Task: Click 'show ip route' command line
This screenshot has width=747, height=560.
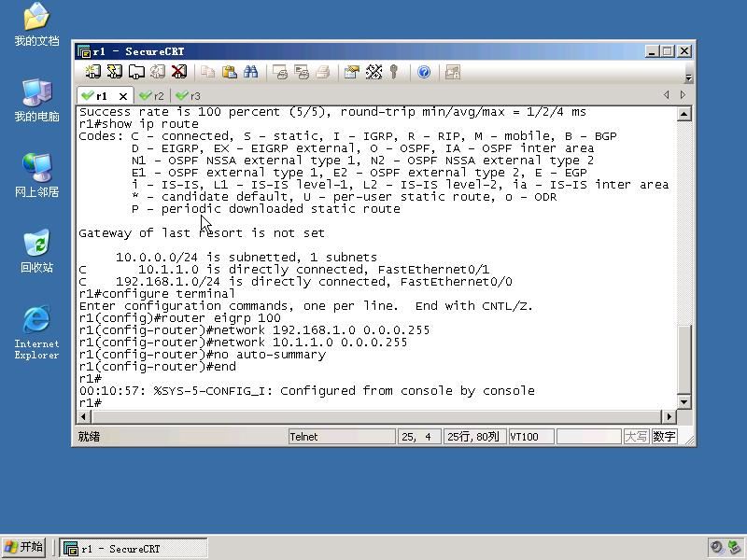Action: click(138, 124)
